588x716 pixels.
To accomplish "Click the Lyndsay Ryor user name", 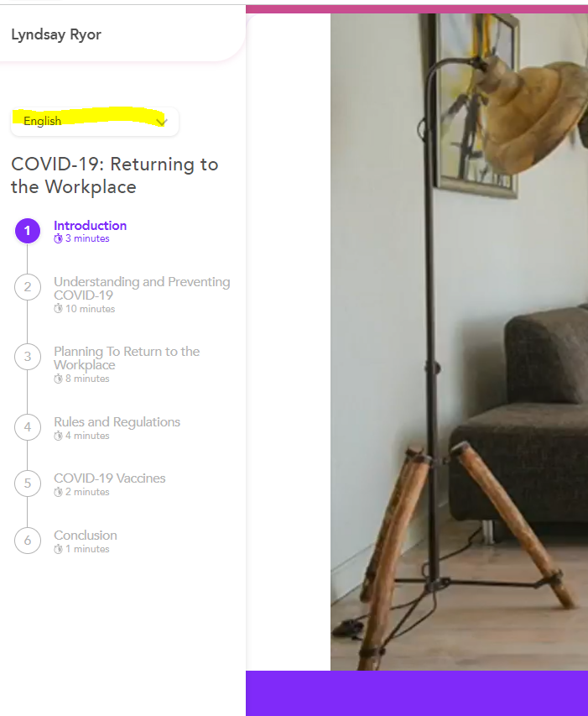I will click(56, 34).
